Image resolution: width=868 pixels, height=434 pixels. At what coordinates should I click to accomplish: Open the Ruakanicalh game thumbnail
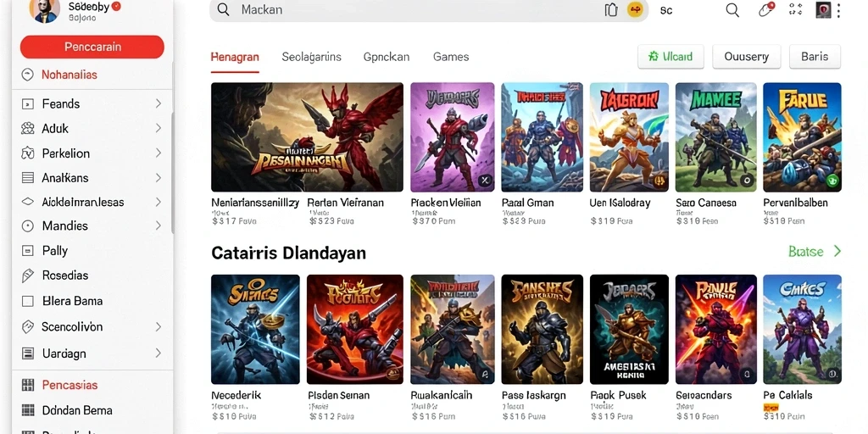coord(453,330)
